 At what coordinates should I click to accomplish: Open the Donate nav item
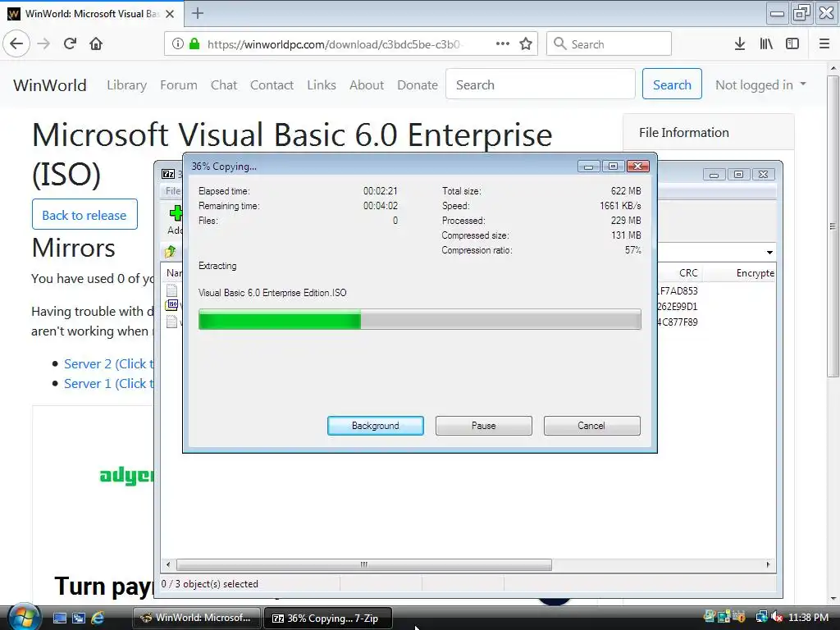pyautogui.click(x=418, y=84)
